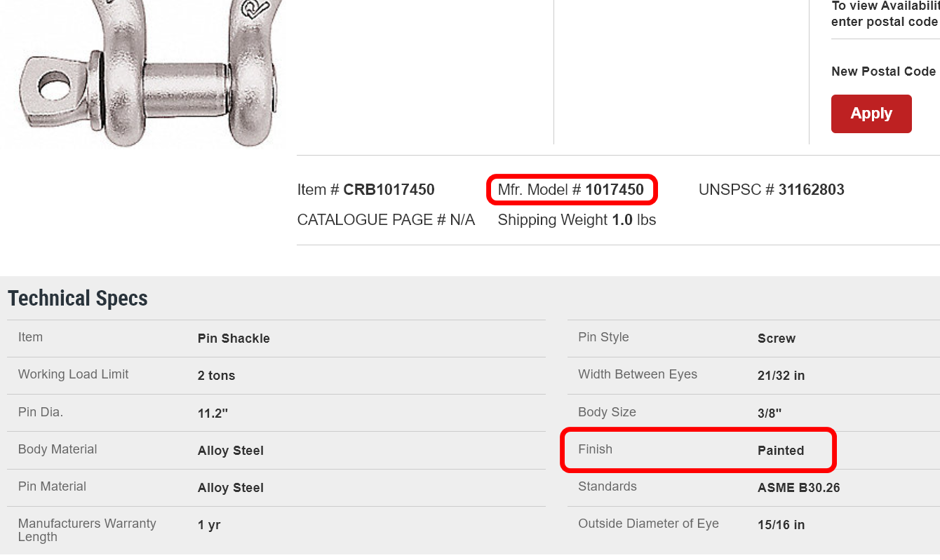Screen dimensions: 940x560
Task: Click the Manufacturers Warranty Length 1 yr value
Action: (x=209, y=525)
